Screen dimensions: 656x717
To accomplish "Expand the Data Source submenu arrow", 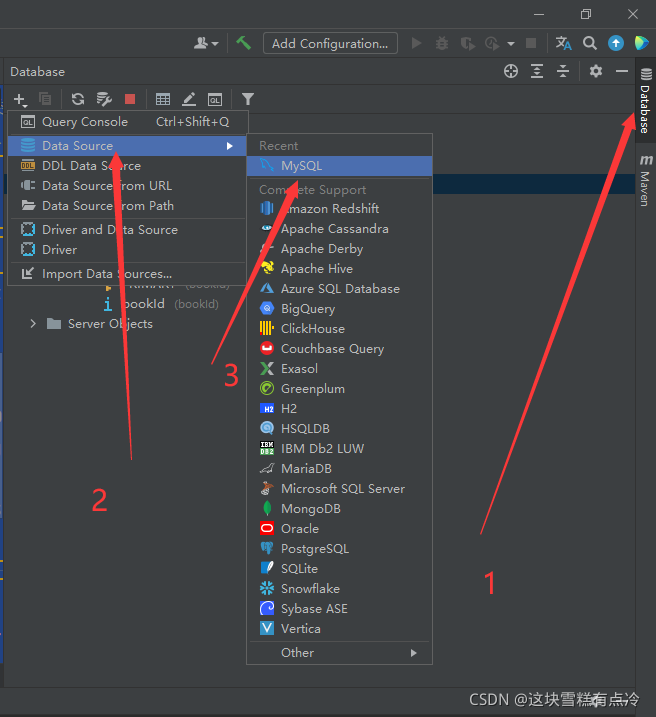I will point(229,146).
